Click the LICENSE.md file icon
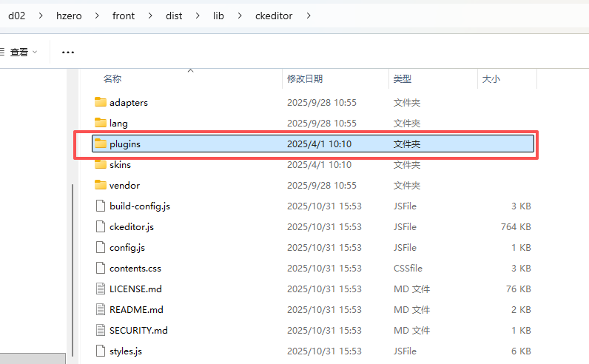This screenshot has height=364, width=589. (x=101, y=289)
